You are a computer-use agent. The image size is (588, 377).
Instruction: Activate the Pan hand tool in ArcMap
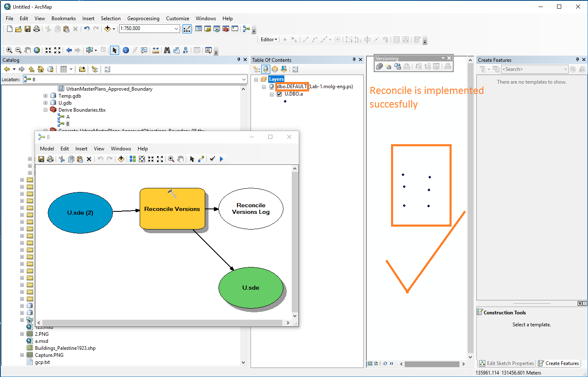point(27,50)
